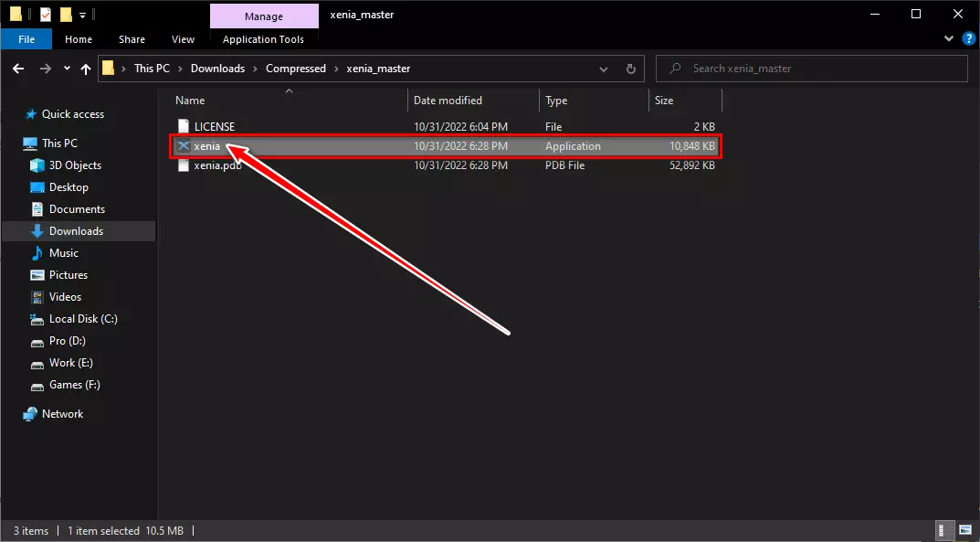Open the recent locations dropdown arrow

point(67,69)
